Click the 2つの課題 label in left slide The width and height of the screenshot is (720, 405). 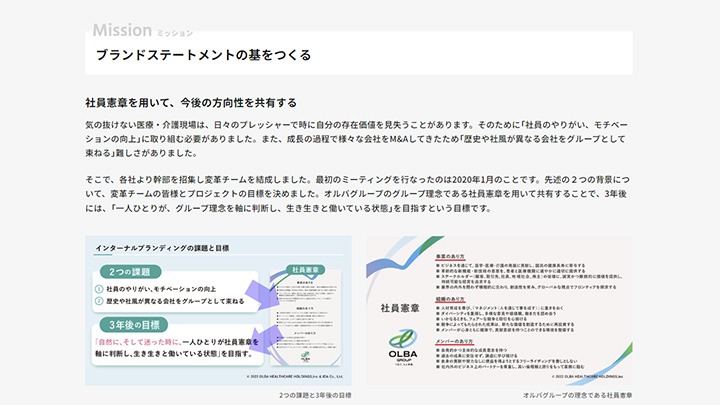(x=130, y=272)
